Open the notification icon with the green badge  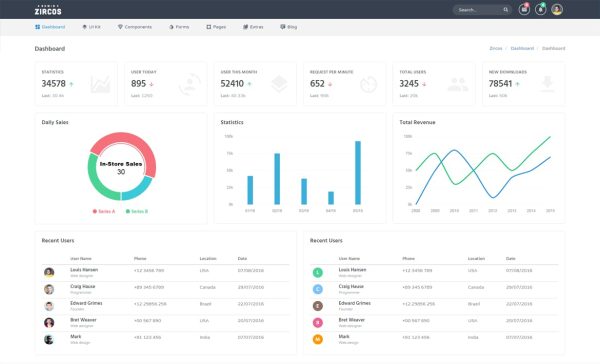541,9
